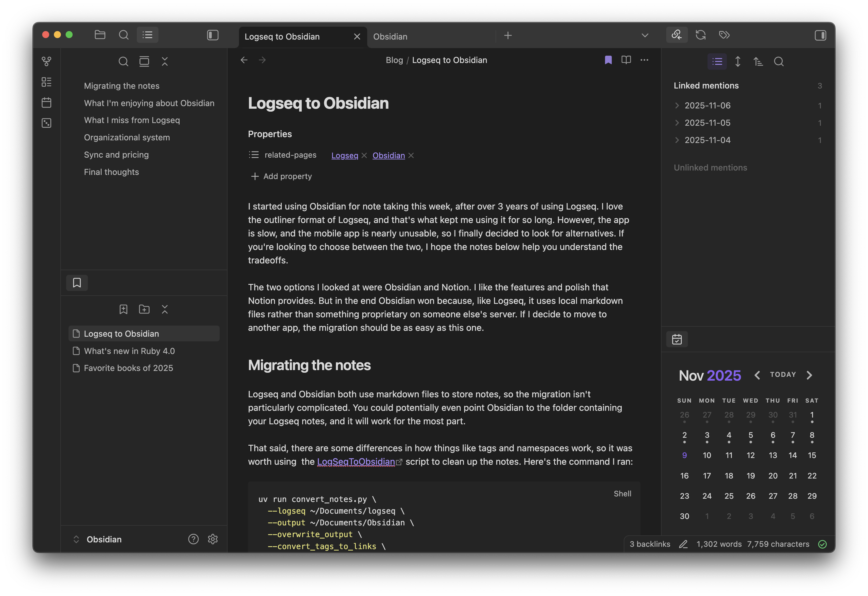Open the canvas icon in the left ribbon
The image size is (868, 596).
[46, 82]
